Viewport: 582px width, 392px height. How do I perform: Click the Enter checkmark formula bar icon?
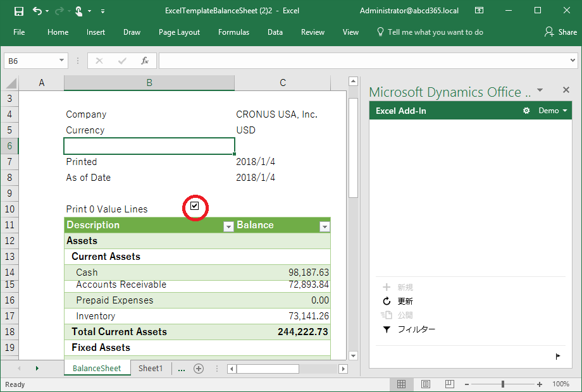[x=122, y=61]
